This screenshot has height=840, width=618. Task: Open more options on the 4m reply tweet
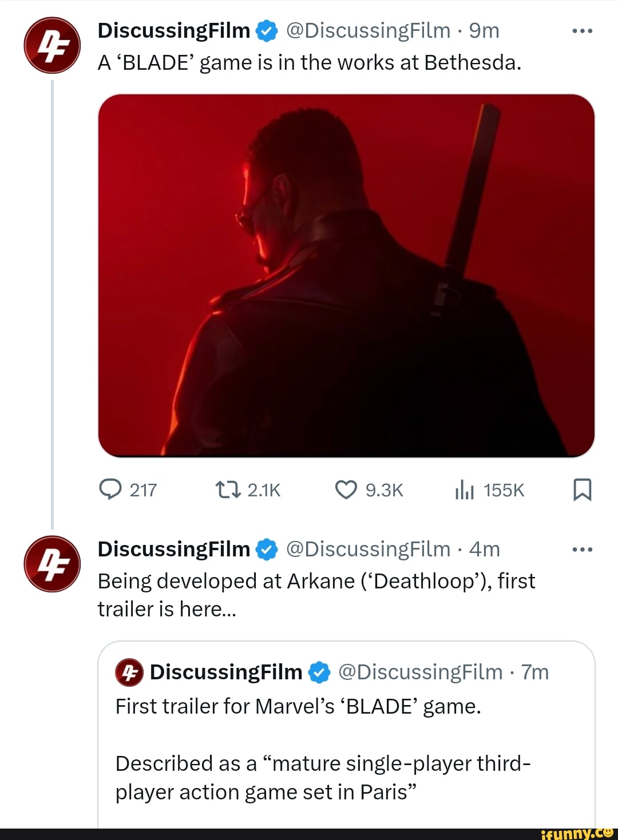click(x=582, y=550)
